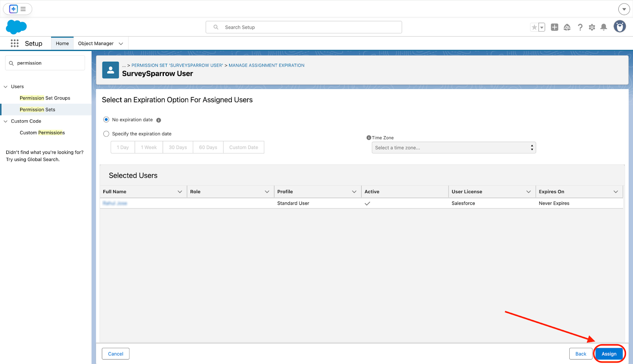Go to Permission Set Groups
The width and height of the screenshot is (633, 364).
pyautogui.click(x=45, y=98)
